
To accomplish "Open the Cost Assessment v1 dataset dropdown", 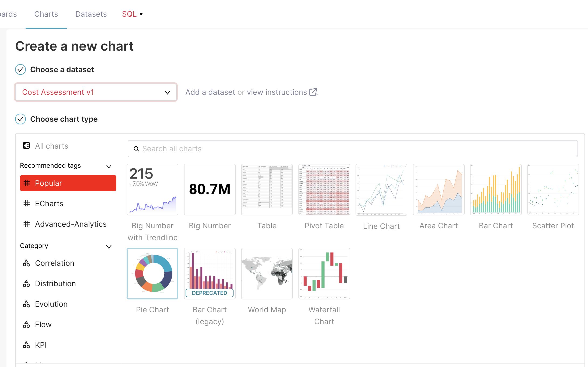I will pyautogui.click(x=96, y=92).
